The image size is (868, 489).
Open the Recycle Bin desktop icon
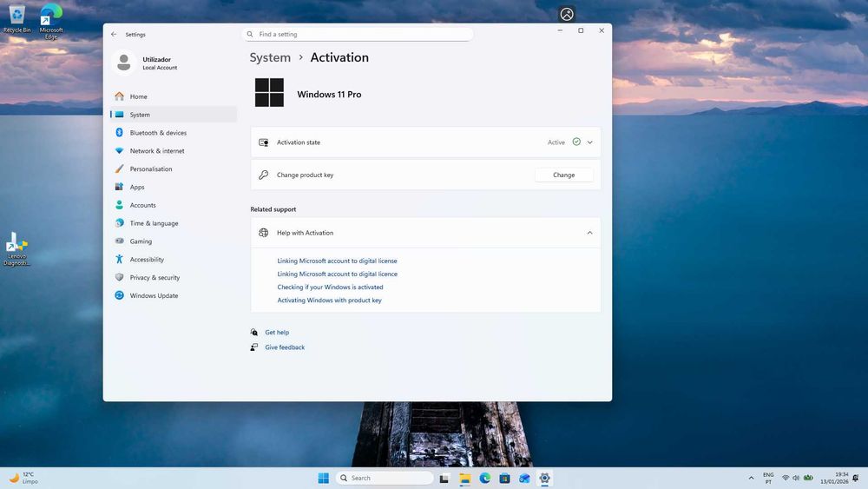coord(17,19)
